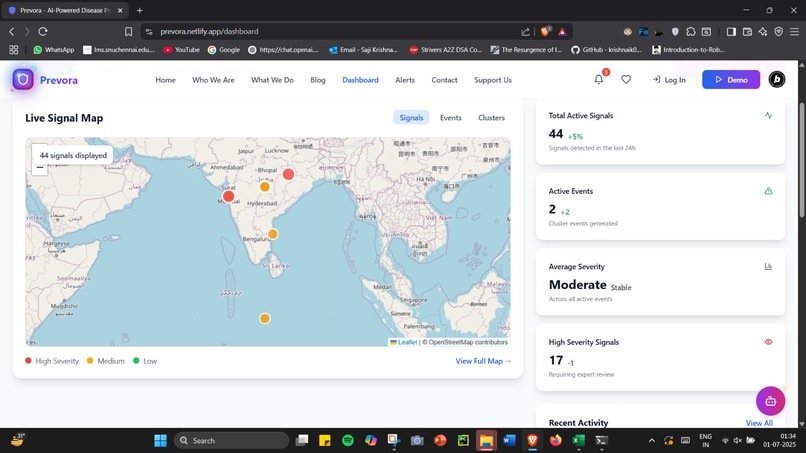Image resolution: width=806 pixels, height=453 pixels.
Task: Click the High Severity legend dot
Action: 28,360
